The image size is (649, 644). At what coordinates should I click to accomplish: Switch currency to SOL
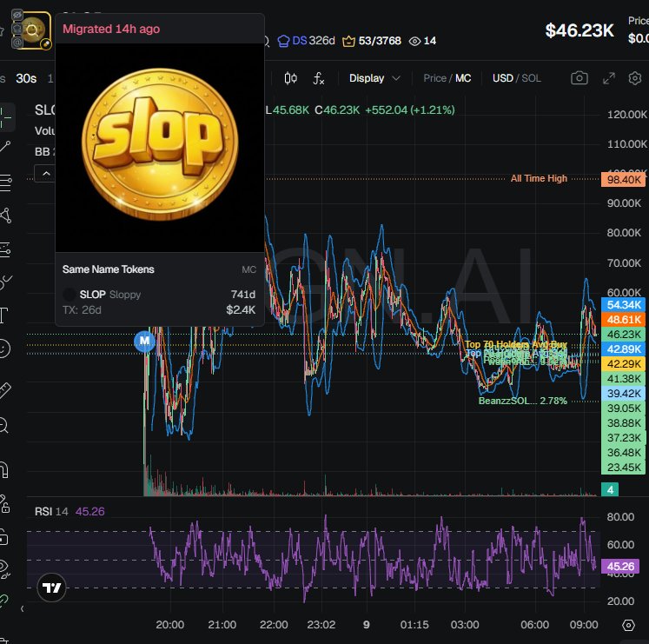(x=531, y=78)
